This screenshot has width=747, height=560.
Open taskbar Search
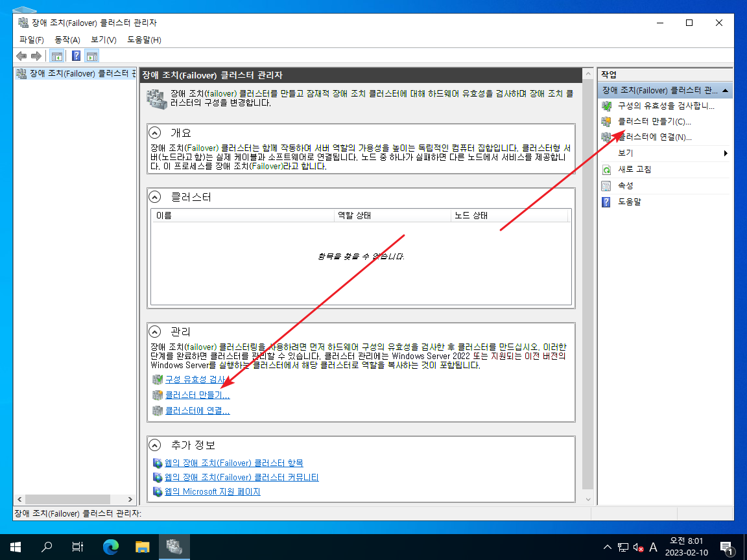(x=47, y=547)
